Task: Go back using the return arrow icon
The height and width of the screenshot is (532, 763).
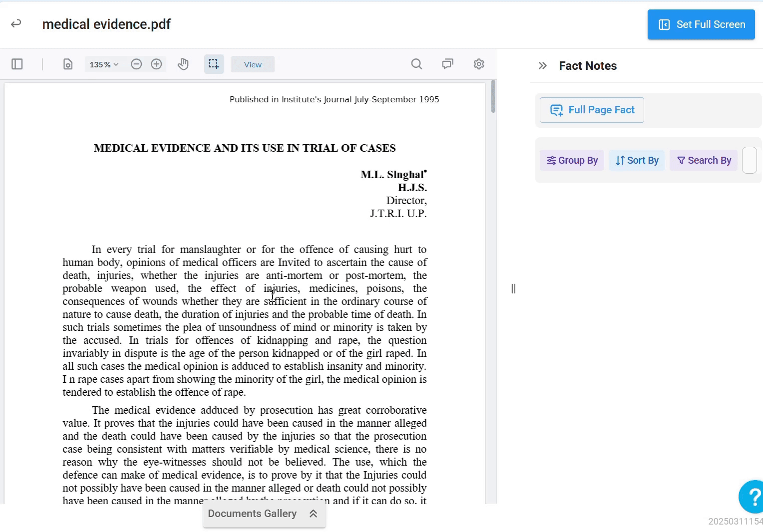Action: 16,23
